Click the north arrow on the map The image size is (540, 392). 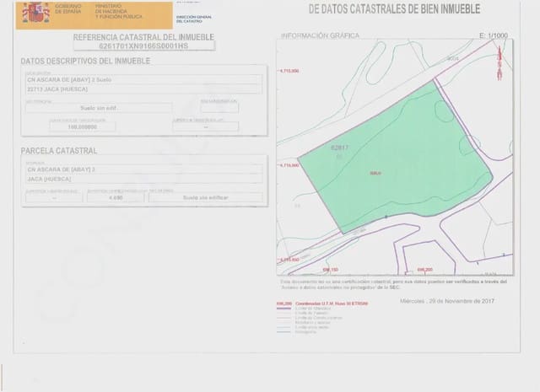499,63
